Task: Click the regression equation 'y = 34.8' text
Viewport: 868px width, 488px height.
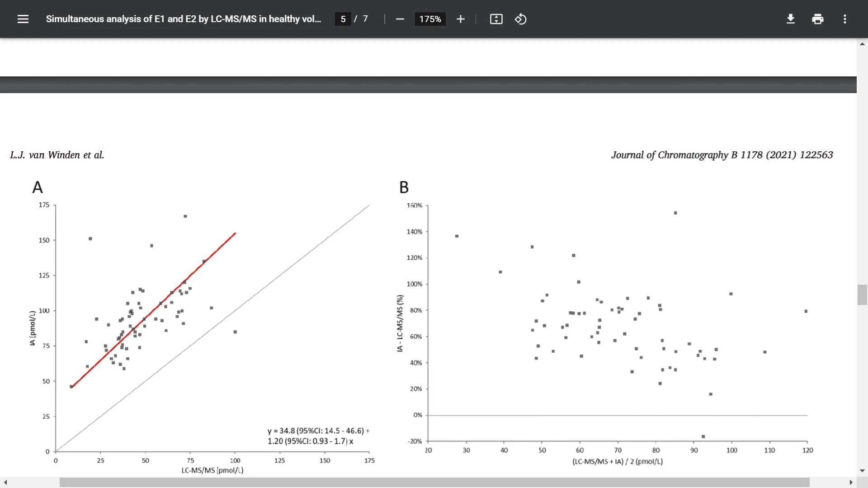Action: [318, 431]
